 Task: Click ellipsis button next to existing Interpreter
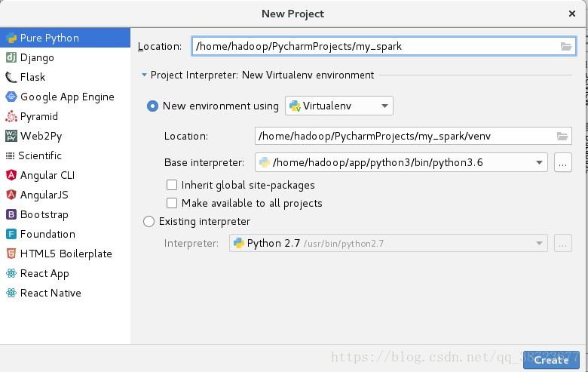pyautogui.click(x=563, y=243)
